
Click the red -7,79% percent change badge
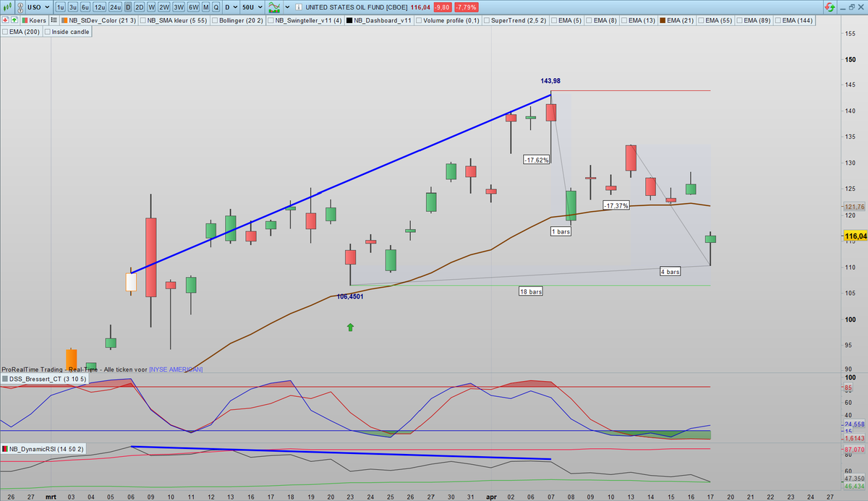click(x=466, y=7)
